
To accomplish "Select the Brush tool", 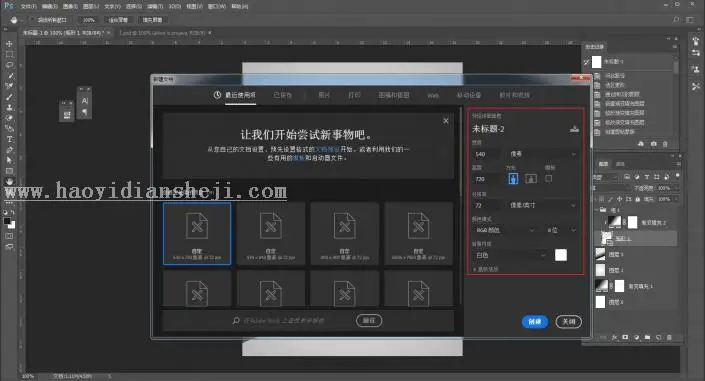I will (x=9, y=97).
